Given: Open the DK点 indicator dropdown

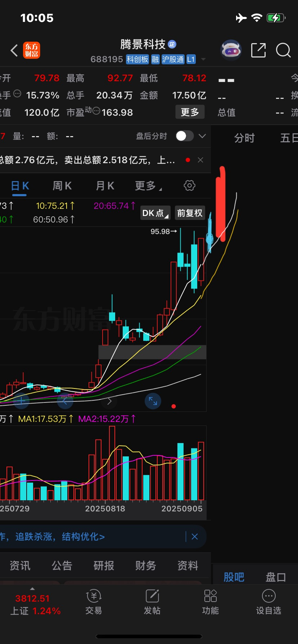Looking at the screenshot, I should [155, 213].
